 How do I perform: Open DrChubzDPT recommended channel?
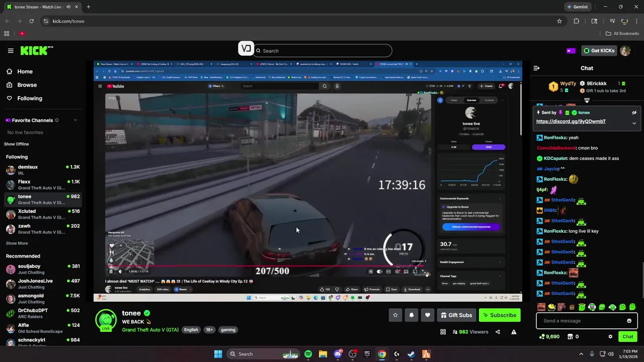42,313
